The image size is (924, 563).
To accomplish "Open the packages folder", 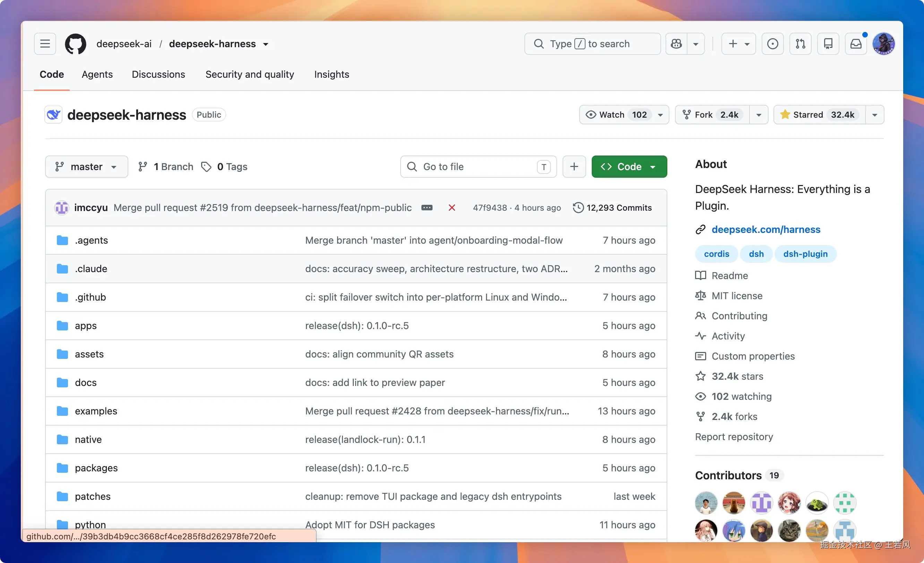I will [x=96, y=468].
